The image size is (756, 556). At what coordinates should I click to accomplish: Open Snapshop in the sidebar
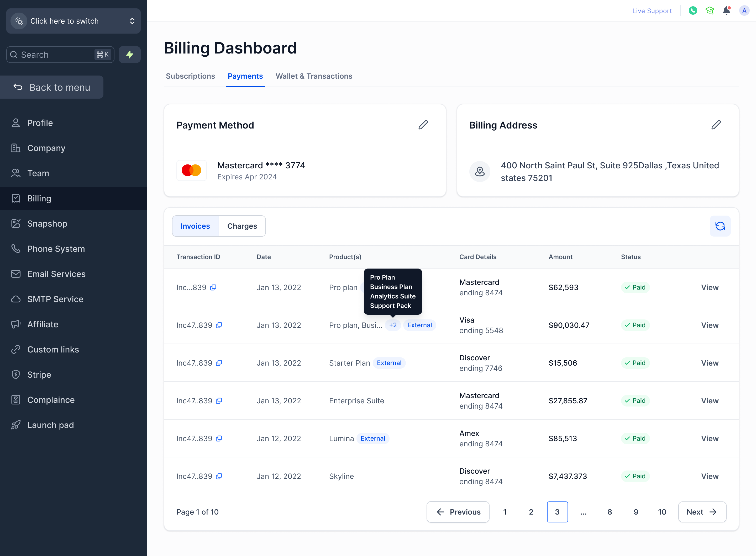click(73, 223)
